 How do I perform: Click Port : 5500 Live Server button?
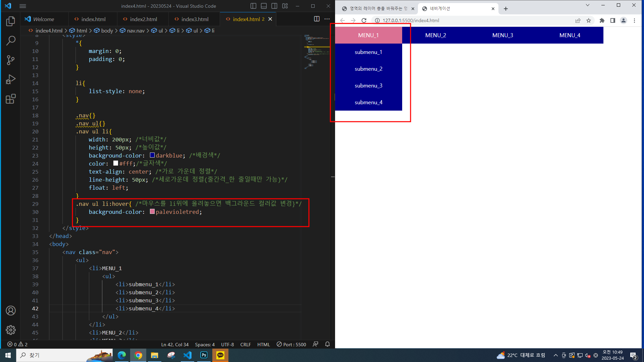pyautogui.click(x=291, y=344)
